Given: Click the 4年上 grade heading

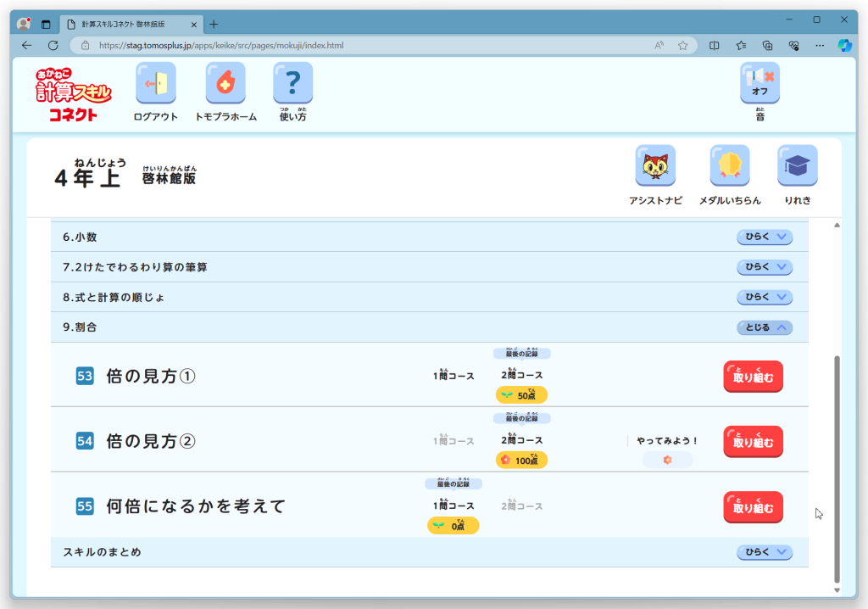Looking at the screenshot, I should (90, 173).
